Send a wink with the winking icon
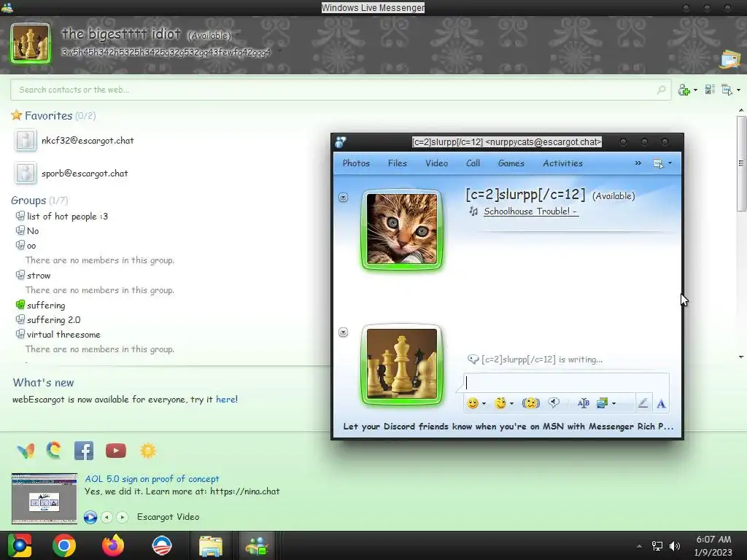Viewport: 747px width, 560px height. [x=500, y=403]
